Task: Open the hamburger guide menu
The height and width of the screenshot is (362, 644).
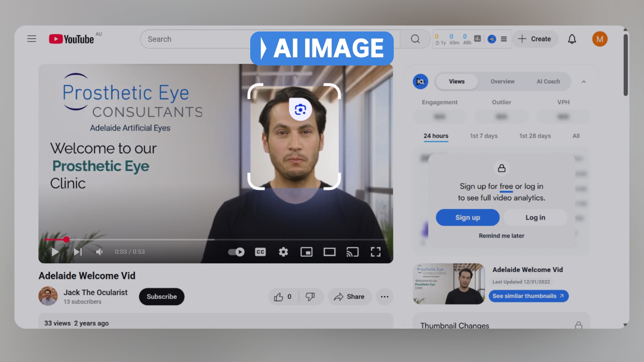Action: point(32,39)
